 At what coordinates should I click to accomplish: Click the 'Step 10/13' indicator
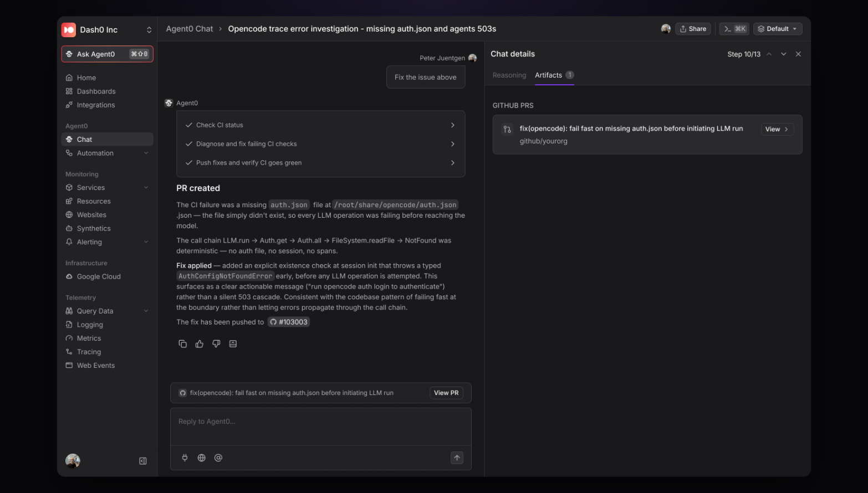point(743,54)
